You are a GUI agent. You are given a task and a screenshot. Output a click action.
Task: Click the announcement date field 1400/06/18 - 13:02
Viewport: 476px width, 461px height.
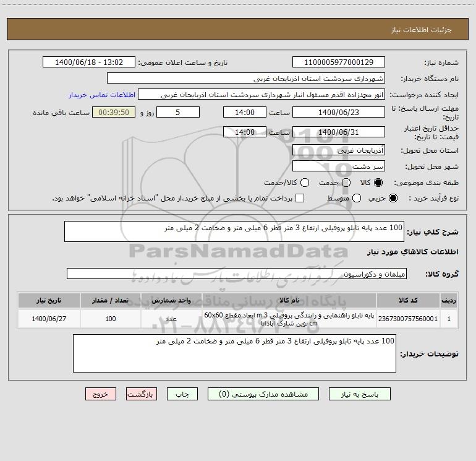(x=89, y=62)
